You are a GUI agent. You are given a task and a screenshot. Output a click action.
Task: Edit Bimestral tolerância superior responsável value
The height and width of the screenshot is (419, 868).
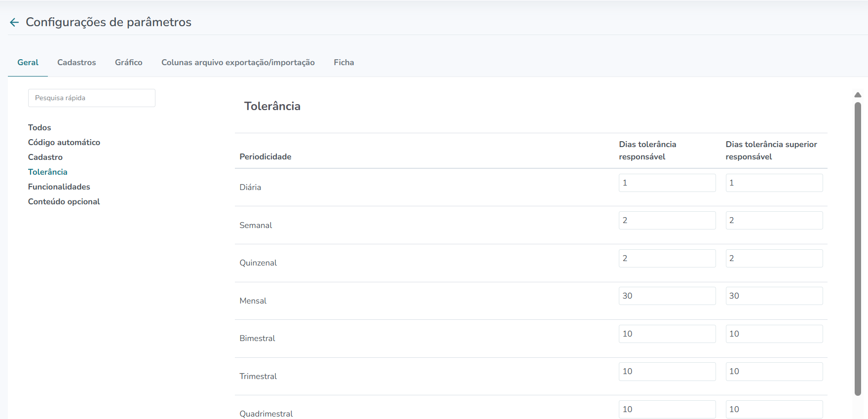(774, 334)
